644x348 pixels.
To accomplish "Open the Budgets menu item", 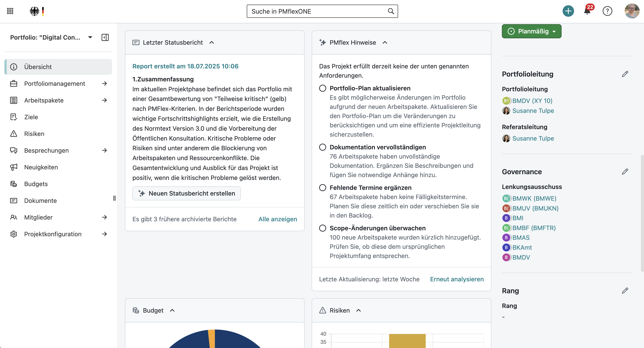I will 58,184.
